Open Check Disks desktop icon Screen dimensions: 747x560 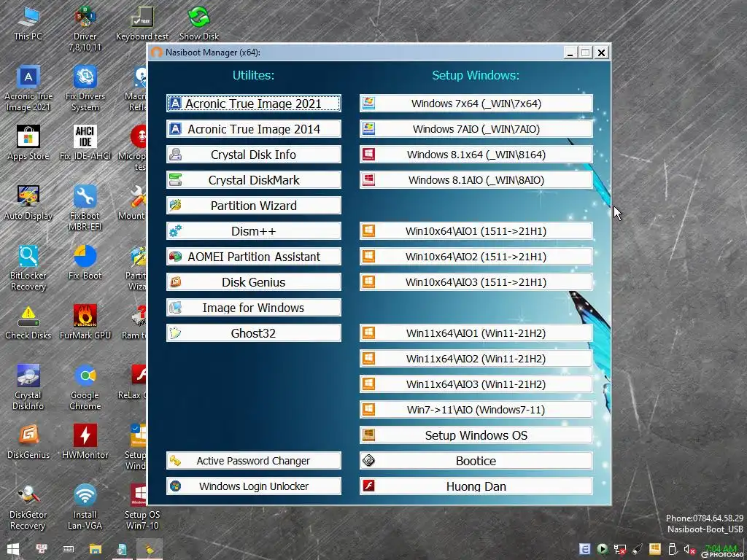coord(28,322)
